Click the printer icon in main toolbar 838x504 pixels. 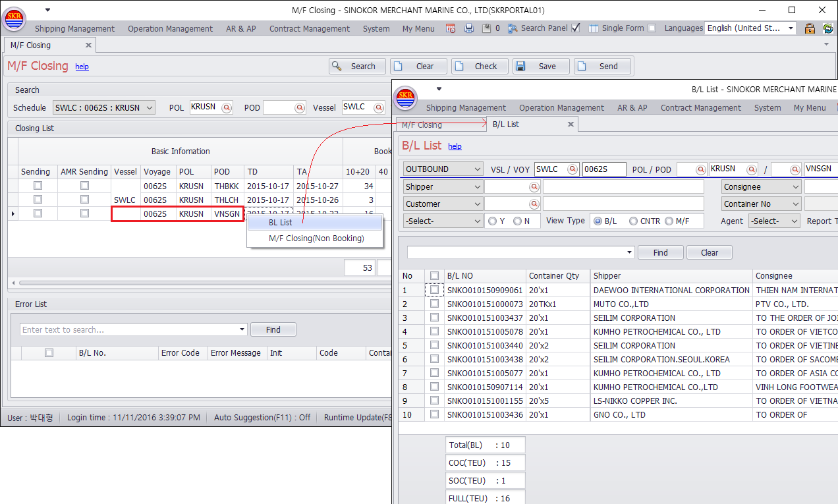tap(469, 28)
